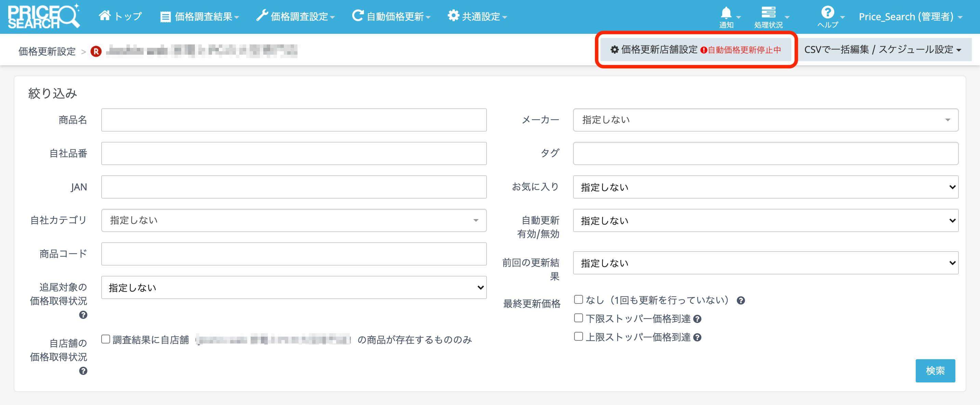The height and width of the screenshot is (405, 980).
Task: Enable 下限ストッパー価格到達 checkbox
Action: (578, 318)
